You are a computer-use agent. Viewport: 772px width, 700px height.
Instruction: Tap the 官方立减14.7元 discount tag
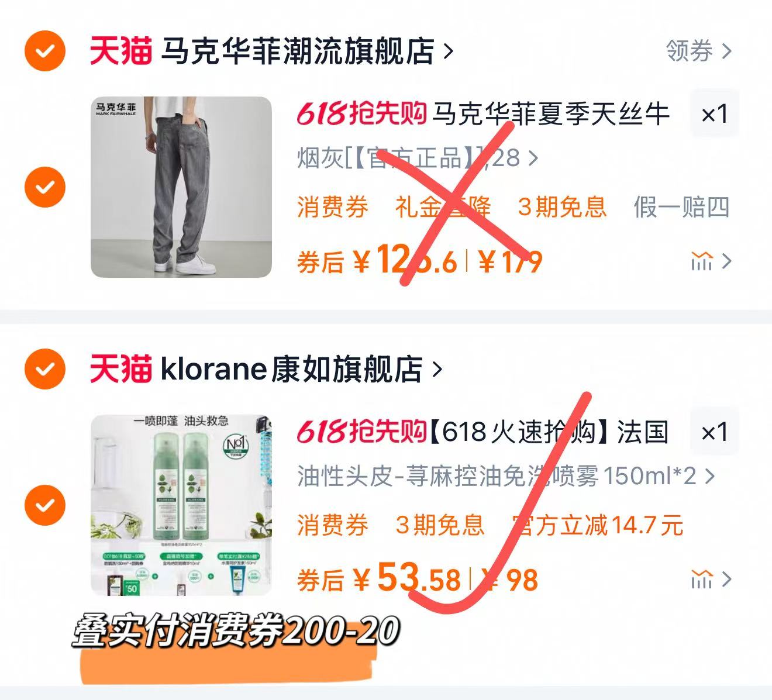click(x=598, y=525)
